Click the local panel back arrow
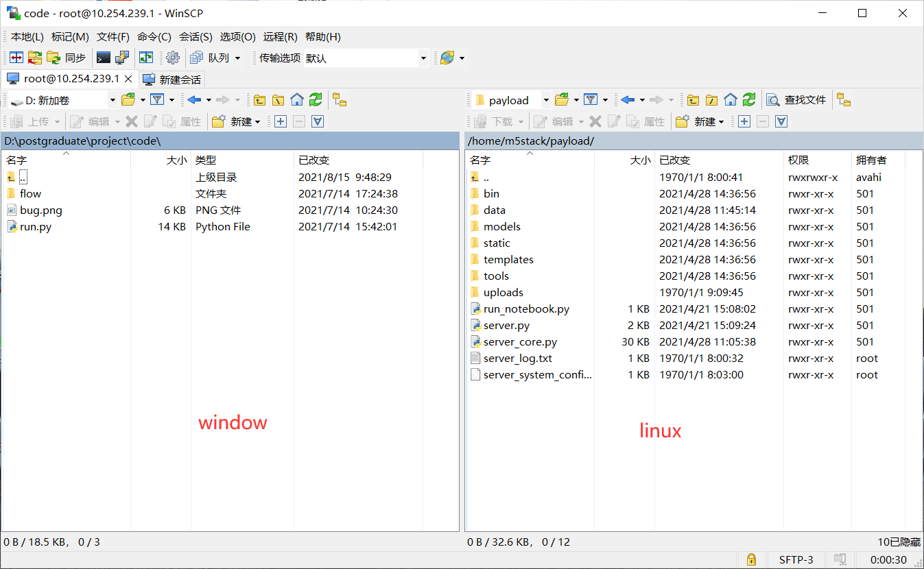This screenshot has width=924, height=569. pos(194,100)
